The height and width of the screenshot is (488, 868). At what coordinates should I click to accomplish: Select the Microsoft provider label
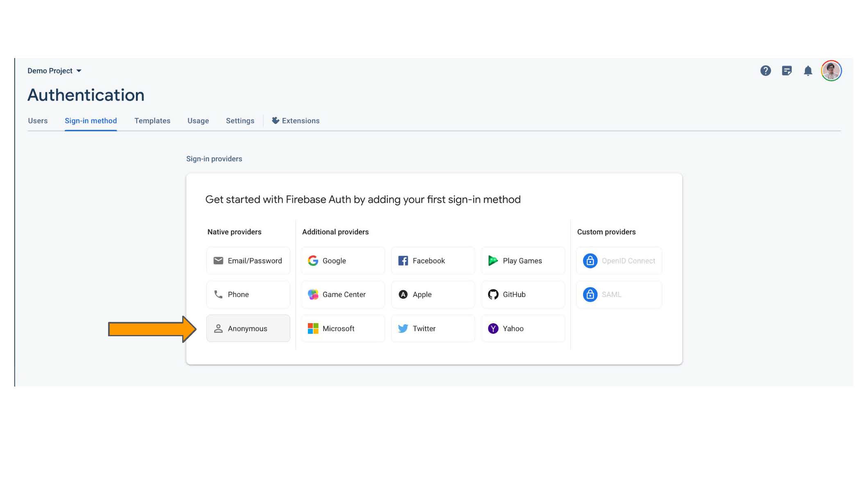click(x=339, y=328)
